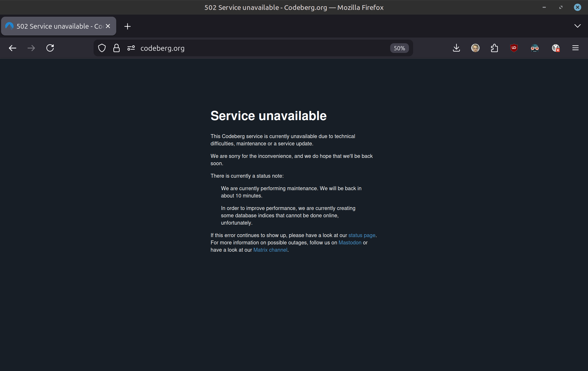The image size is (588, 371).
Task: Open the extensions puzzle icon
Action: click(494, 48)
